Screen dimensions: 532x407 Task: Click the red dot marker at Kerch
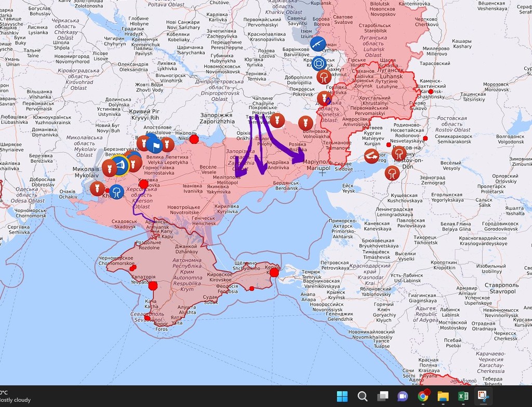[x=274, y=272]
